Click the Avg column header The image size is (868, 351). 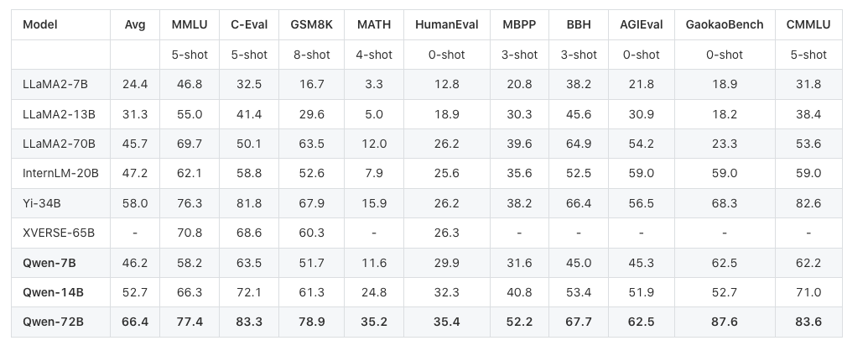[135, 24]
